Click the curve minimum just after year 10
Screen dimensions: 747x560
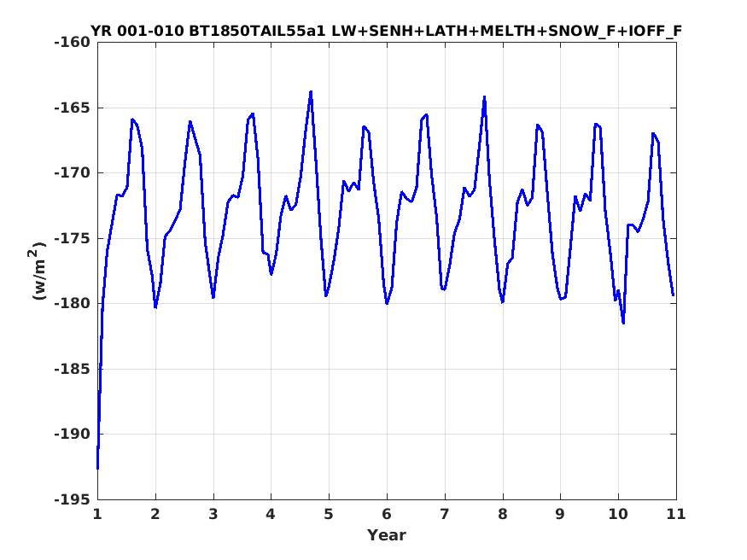[x=623, y=323]
